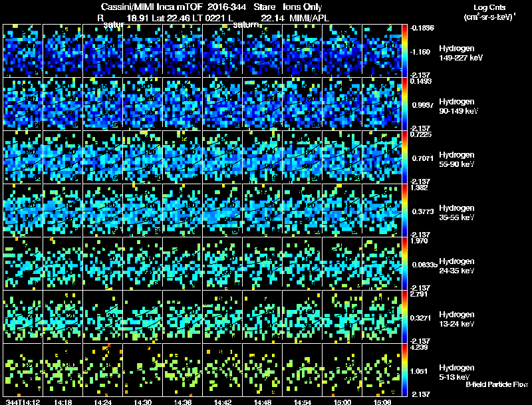Select the 149-227 keV image panel at 14:12
Screen dimensions: 532x405
(23, 51)
